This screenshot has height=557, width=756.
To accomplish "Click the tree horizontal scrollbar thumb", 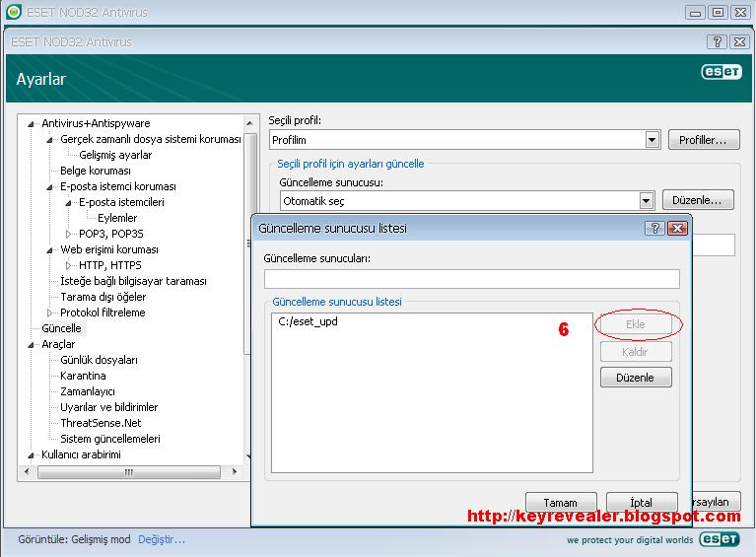I will [x=129, y=471].
